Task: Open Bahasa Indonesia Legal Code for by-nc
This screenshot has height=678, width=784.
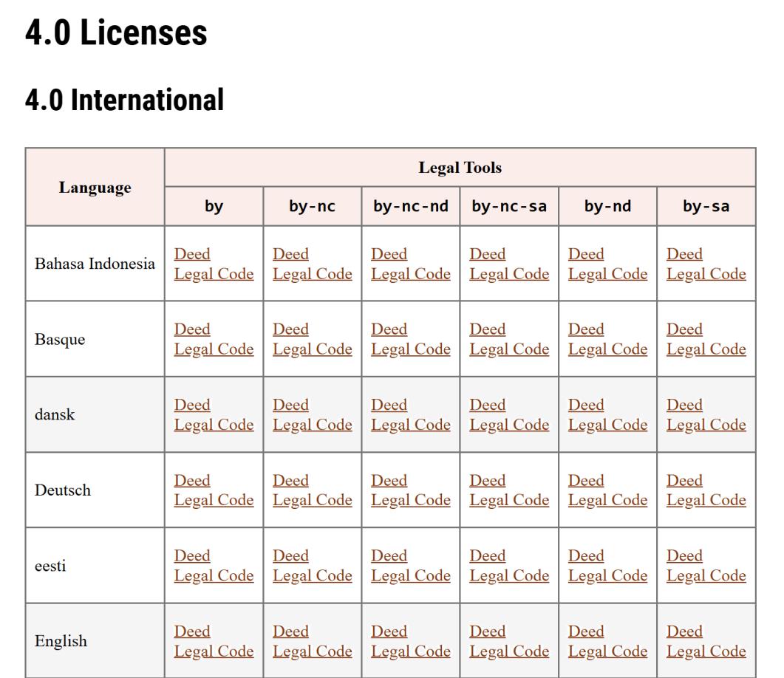Action: coord(313,274)
